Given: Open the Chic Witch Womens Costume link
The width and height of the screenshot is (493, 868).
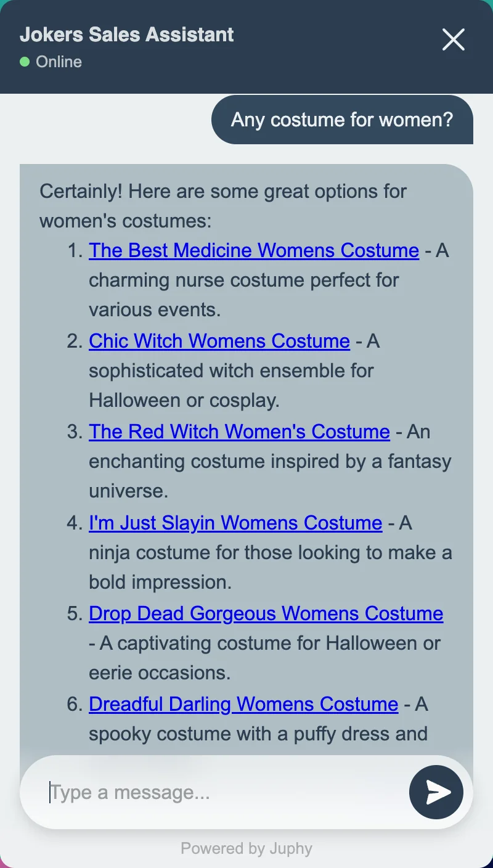Looking at the screenshot, I should 219,341.
